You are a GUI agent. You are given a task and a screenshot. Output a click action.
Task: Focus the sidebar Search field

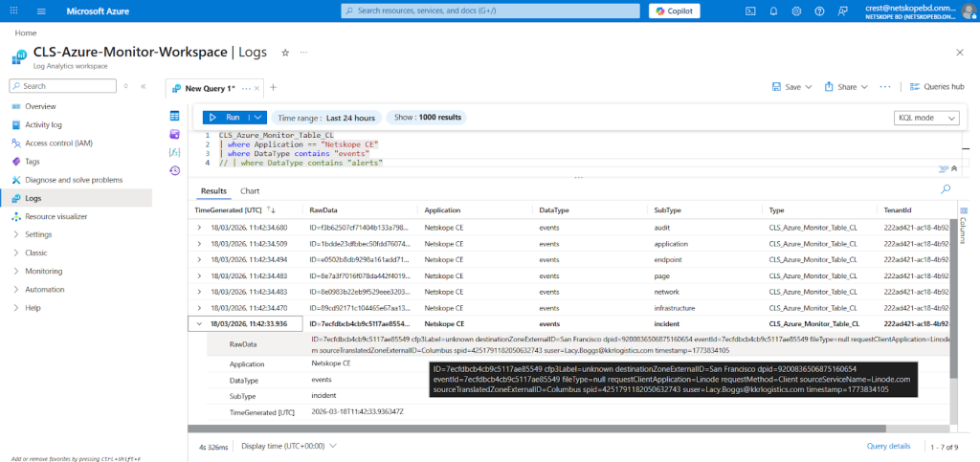click(x=62, y=86)
